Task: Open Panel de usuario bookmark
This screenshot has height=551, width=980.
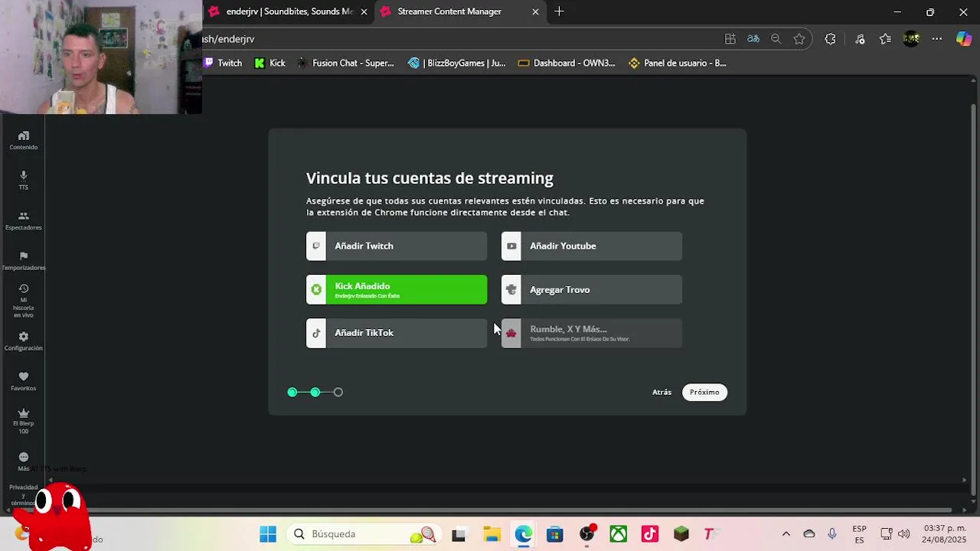Action: (678, 64)
